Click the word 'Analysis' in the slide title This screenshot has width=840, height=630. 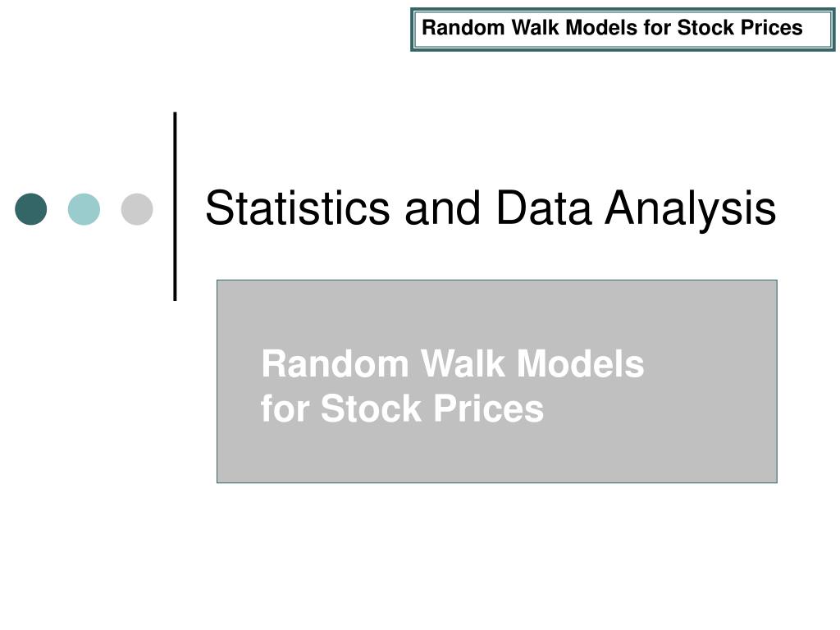(691, 210)
